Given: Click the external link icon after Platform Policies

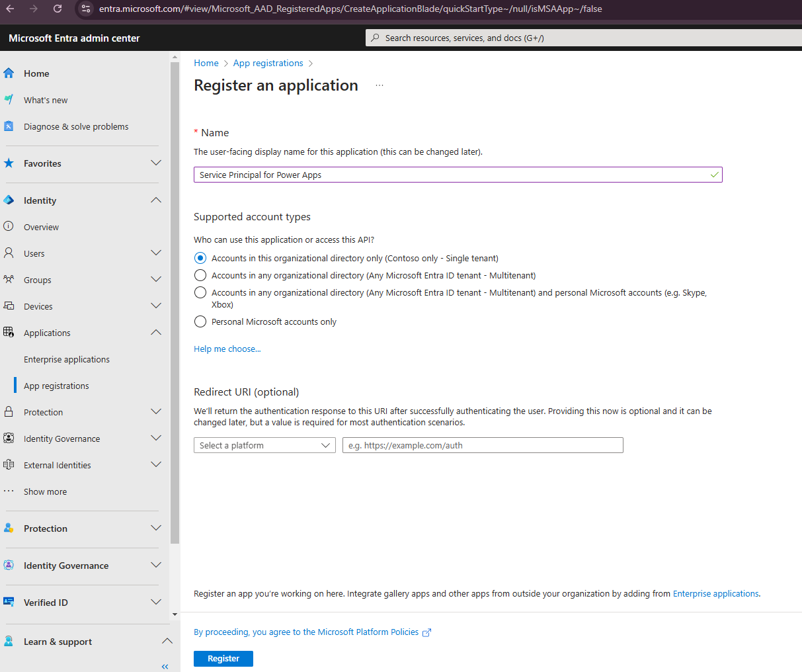Looking at the screenshot, I should [x=427, y=632].
